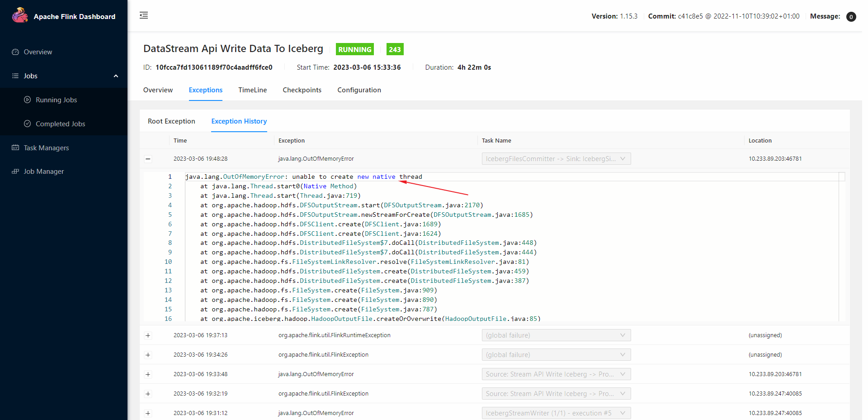Click the Jobs list icon in sidebar
This screenshot has height=420, width=868.
coord(15,76)
